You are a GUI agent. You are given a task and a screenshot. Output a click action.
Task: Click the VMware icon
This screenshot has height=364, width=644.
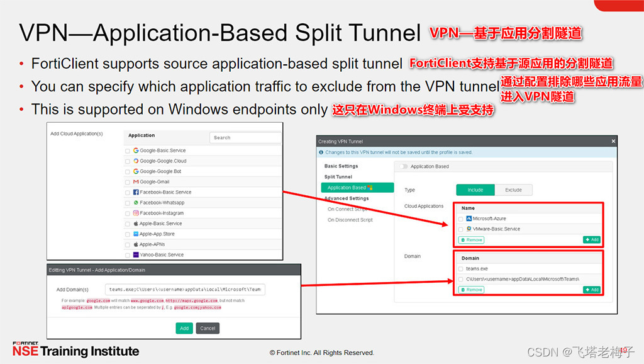tap(469, 229)
